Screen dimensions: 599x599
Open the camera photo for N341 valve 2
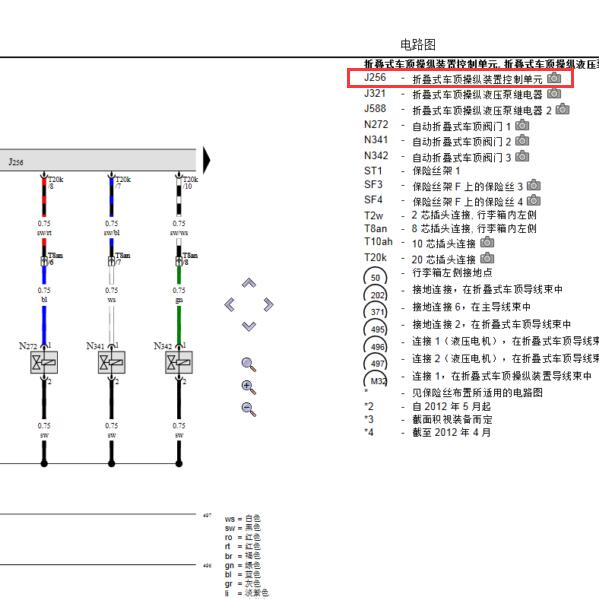[522, 141]
